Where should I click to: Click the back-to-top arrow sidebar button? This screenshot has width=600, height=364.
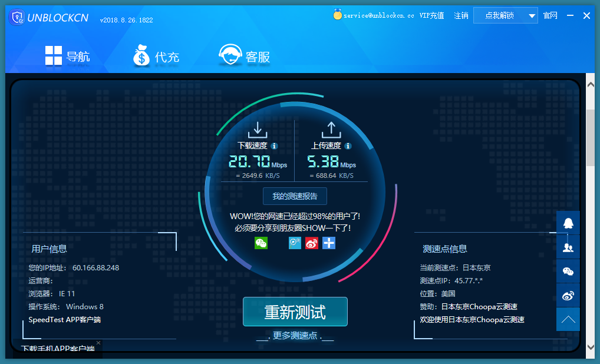(x=568, y=319)
